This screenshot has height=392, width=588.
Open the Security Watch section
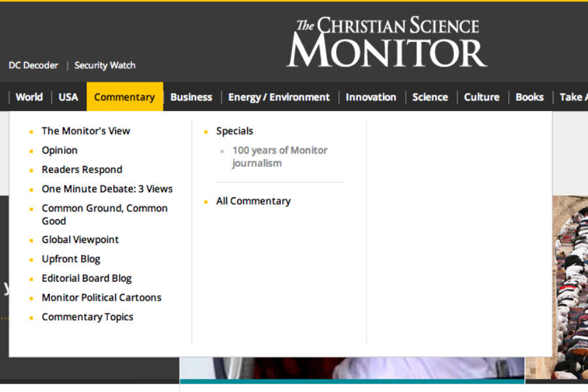click(105, 65)
